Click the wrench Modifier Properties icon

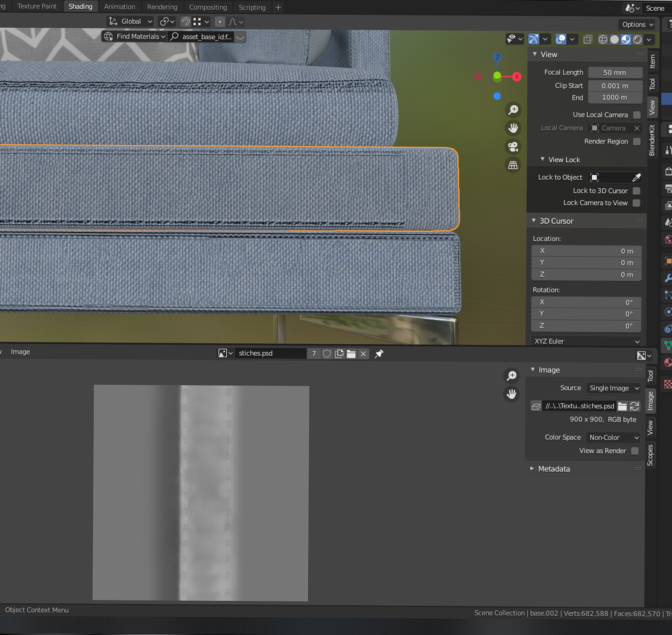pos(667,278)
